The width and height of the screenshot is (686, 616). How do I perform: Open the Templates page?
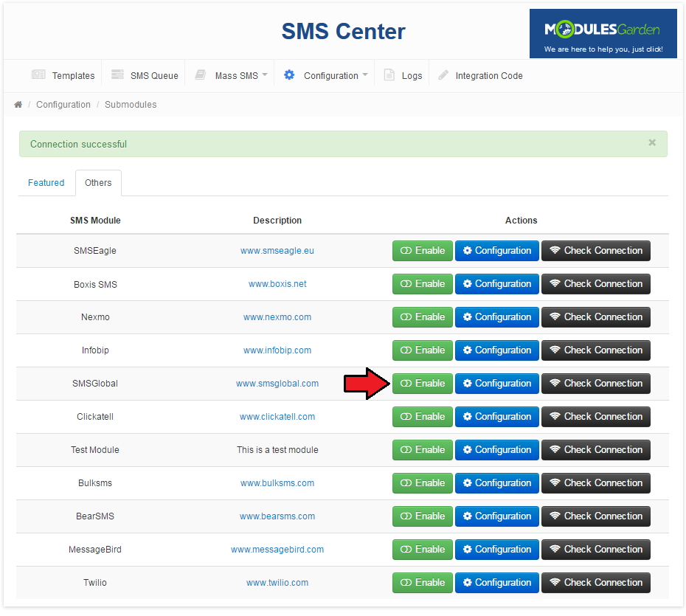coord(73,76)
